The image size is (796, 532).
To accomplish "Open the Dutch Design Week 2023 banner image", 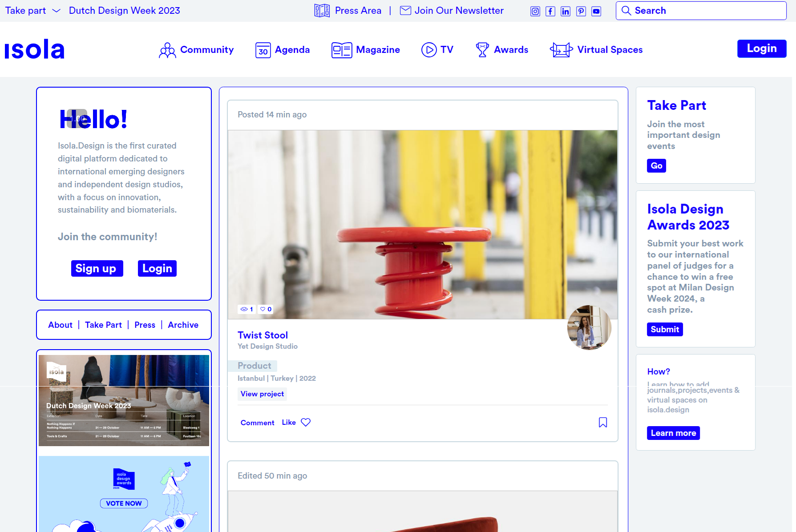I will (x=124, y=400).
